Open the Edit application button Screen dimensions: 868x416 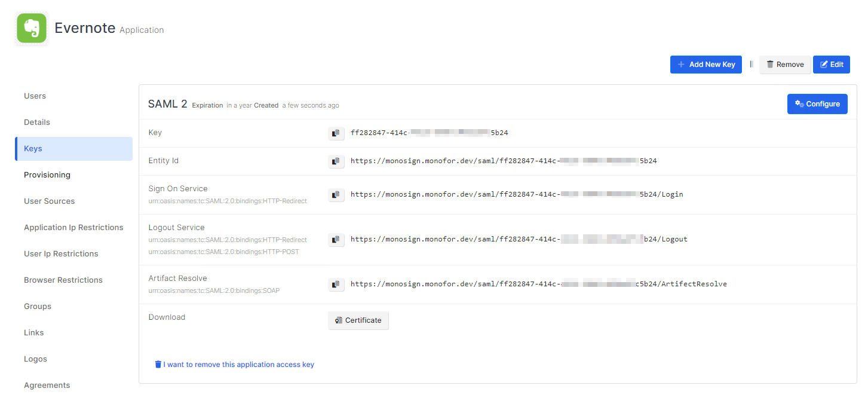[x=831, y=65]
